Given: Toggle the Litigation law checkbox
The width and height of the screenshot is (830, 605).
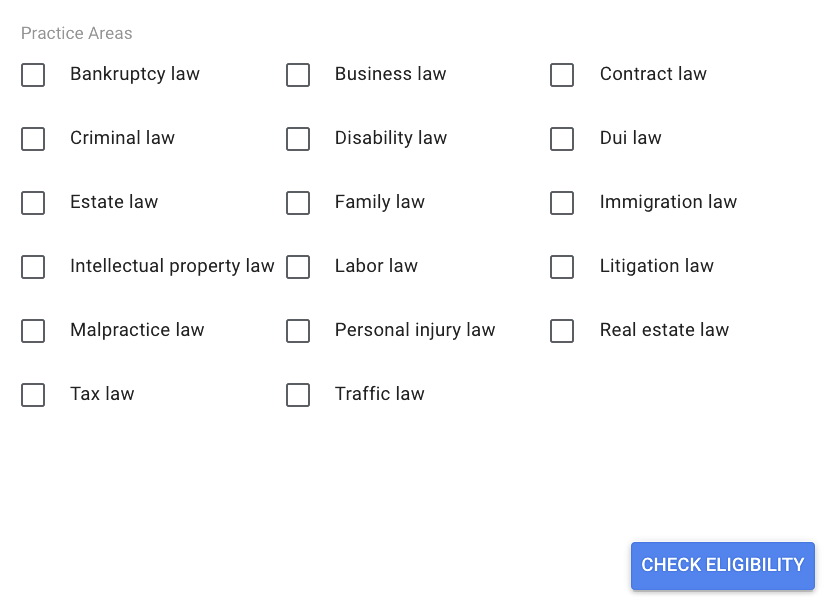Looking at the screenshot, I should 562,267.
